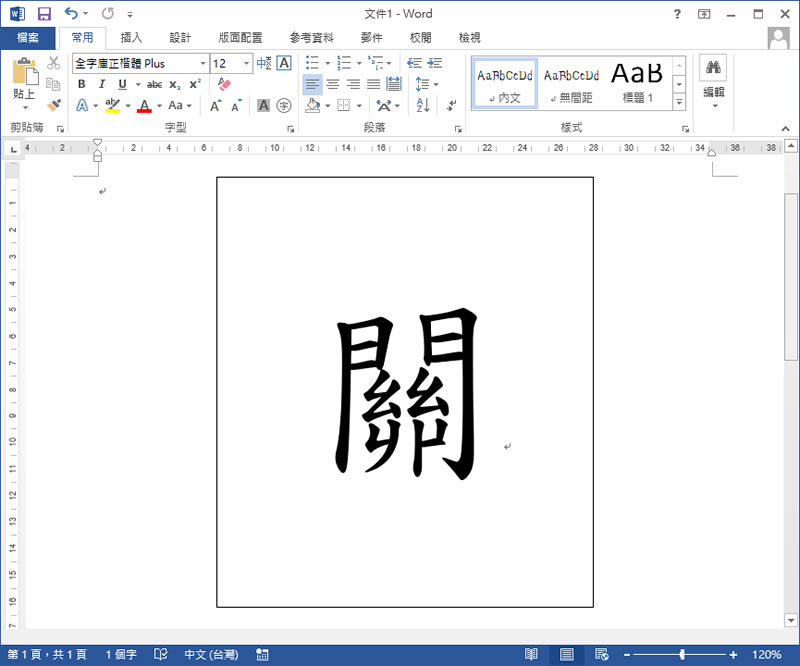Open the font size dropdown

click(247, 63)
